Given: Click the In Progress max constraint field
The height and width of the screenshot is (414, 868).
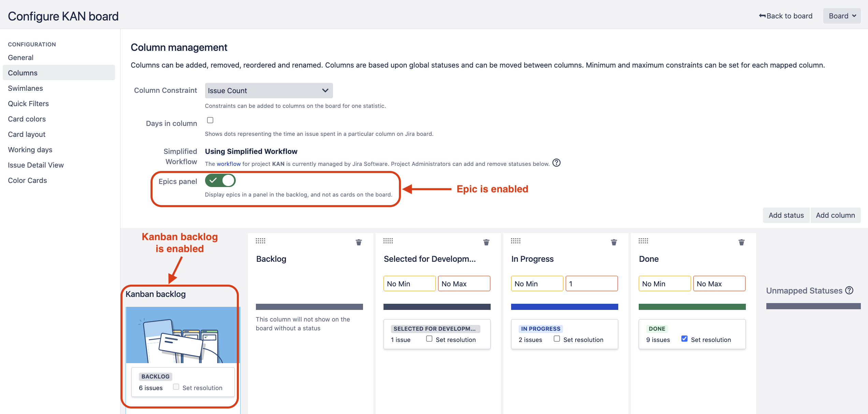Looking at the screenshot, I should pos(591,284).
